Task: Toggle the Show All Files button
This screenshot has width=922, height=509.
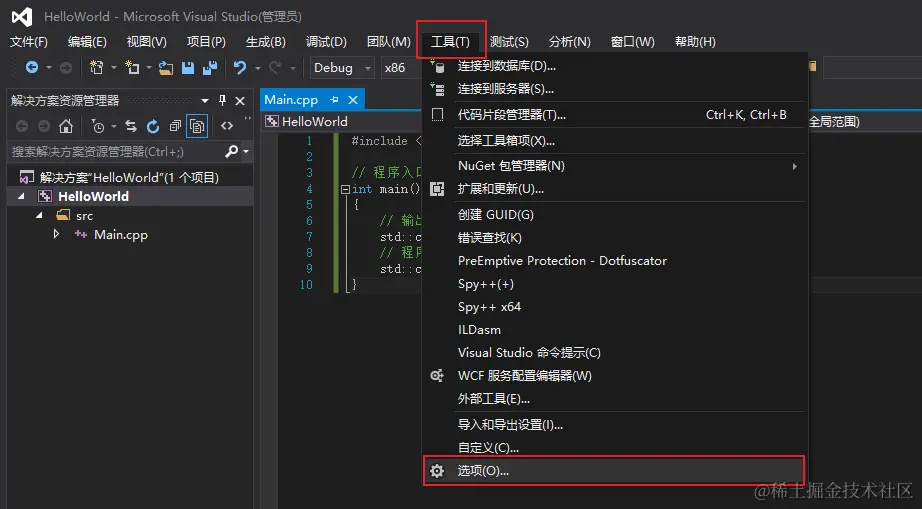Action: [197, 126]
